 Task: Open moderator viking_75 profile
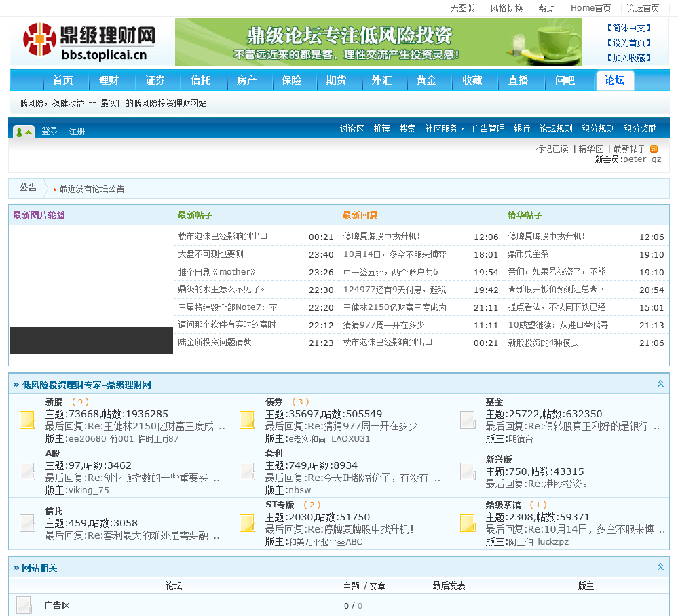tap(89, 490)
